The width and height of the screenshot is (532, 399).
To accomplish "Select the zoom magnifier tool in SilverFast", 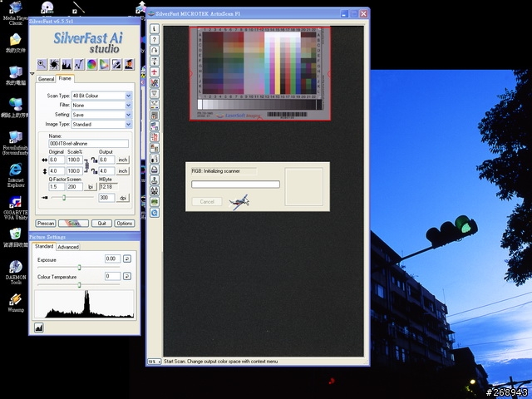I will (42, 64).
